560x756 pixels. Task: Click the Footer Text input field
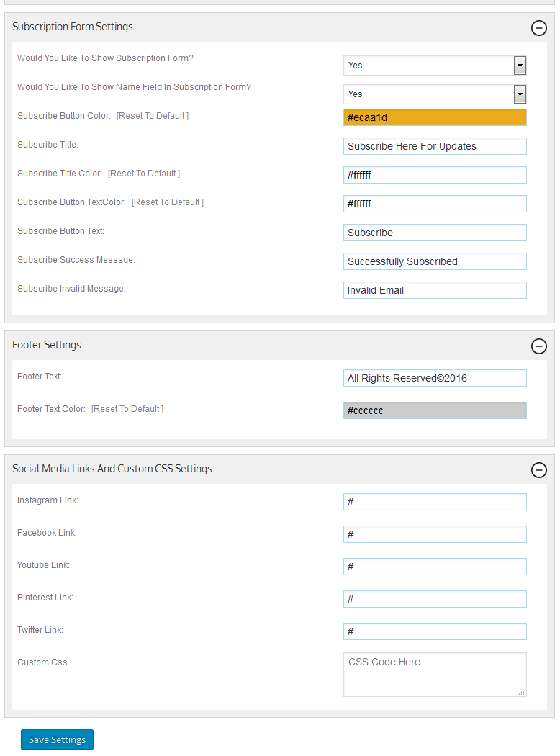[435, 379]
